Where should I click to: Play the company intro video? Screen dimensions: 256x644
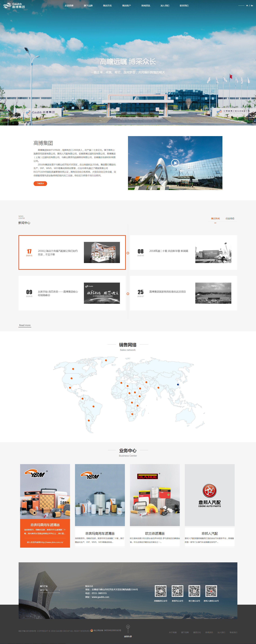pyautogui.click(x=175, y=163)
